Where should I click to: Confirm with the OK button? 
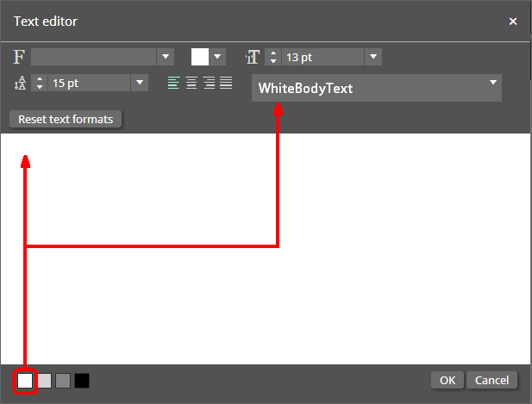[447, 380]
